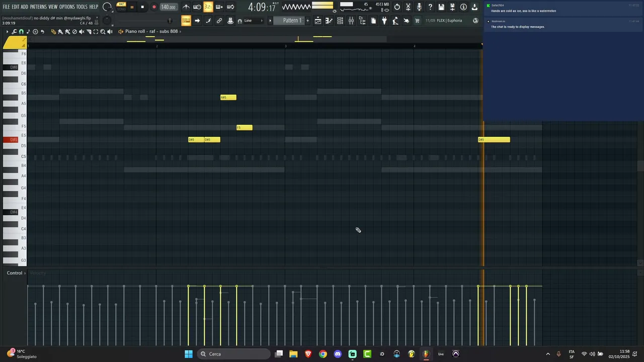Stop playback with the stop button
Image resolution: width=644 pixels, height=362 pixels.
(x=142, y=7)
